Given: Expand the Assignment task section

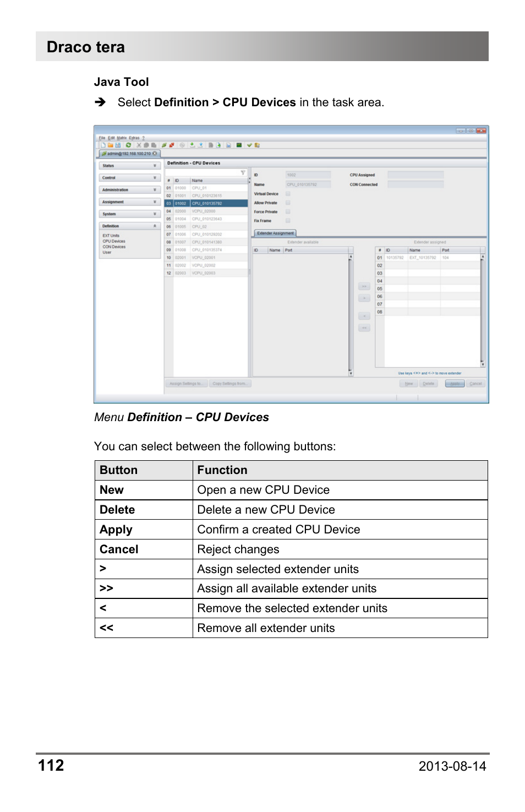Looking at the screenshot, I should pos(129,202).
